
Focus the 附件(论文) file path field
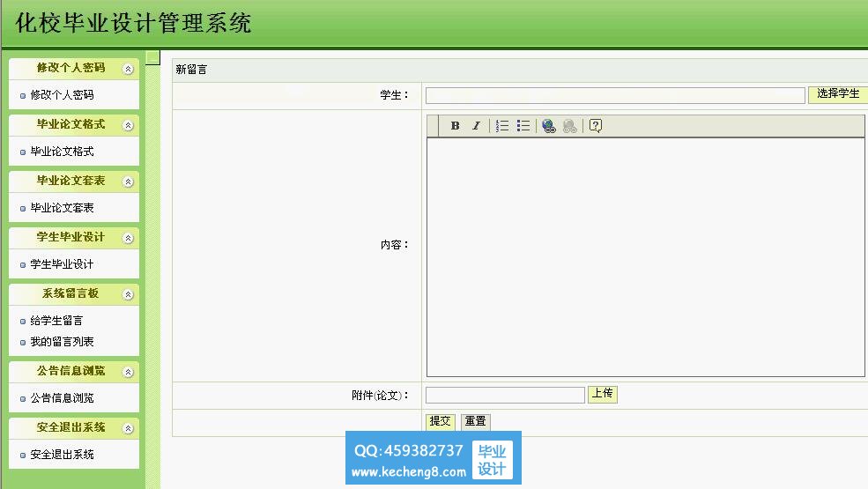505,395
